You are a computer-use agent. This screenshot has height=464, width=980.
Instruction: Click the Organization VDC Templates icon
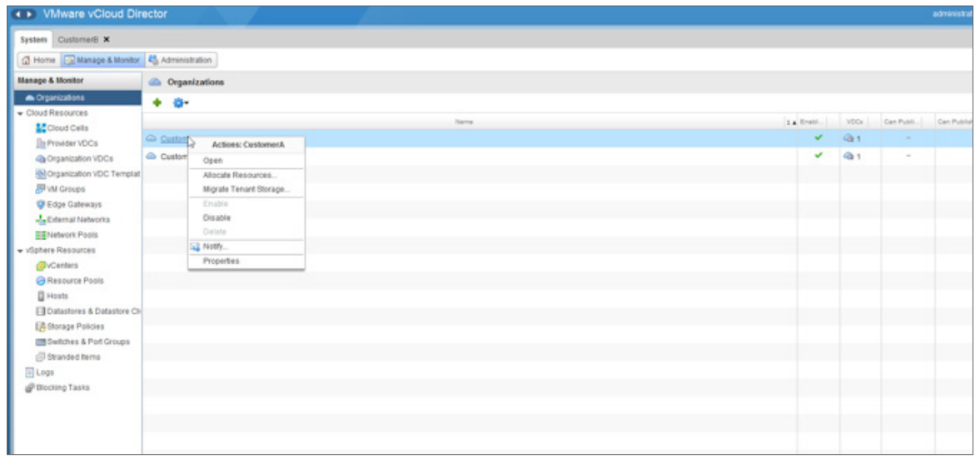coord(42,174)
